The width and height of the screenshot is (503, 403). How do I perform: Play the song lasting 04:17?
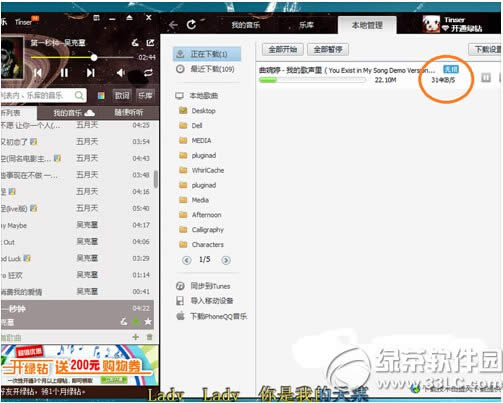(77, 225)
